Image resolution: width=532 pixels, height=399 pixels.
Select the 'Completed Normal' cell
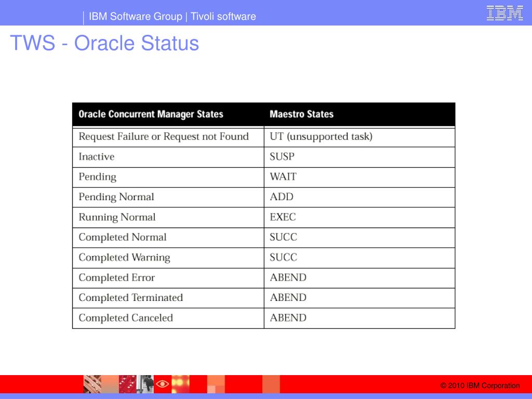[168, 237]
